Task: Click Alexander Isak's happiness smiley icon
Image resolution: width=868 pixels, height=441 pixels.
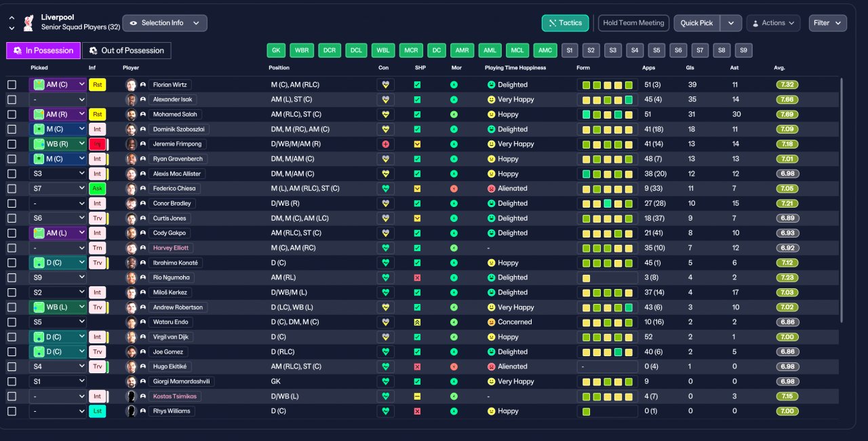Action: [x=491, y=100]
